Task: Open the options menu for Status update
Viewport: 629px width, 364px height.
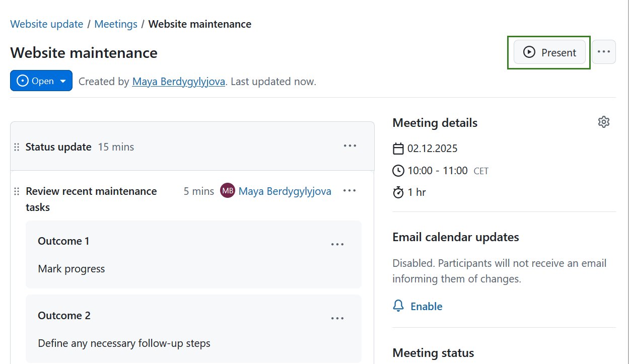Action: [350, 145]
